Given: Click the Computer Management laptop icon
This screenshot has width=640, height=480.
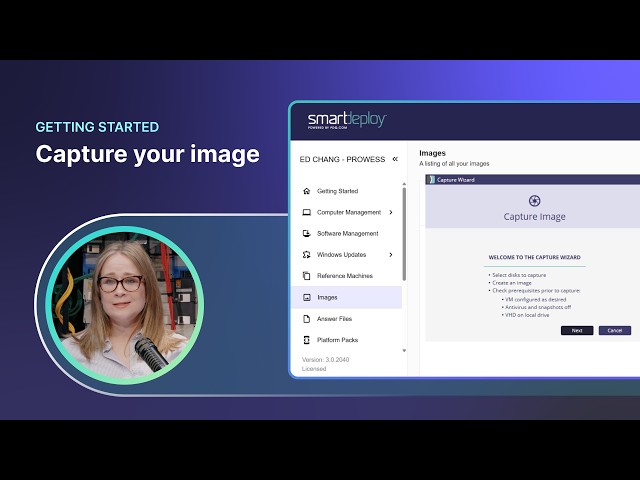Looking at the screenshot, I should (x=307, y=212).
